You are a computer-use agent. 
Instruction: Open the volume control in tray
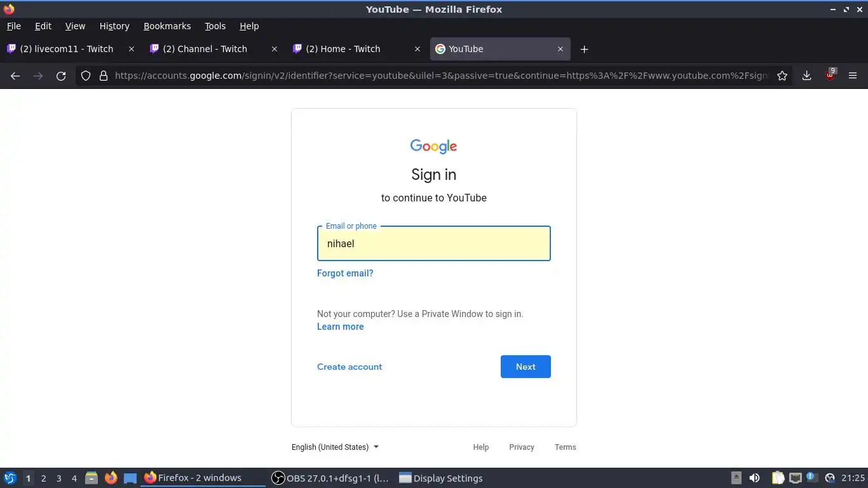coord(754,478)
